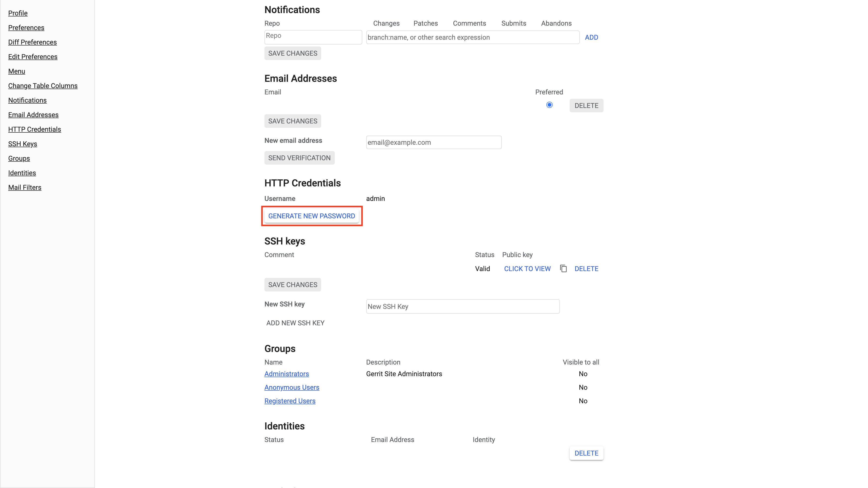Viewport: 868px width, 488px height.
Task: Focus the New SSH Key text box
Action: (x=462, y=306)
